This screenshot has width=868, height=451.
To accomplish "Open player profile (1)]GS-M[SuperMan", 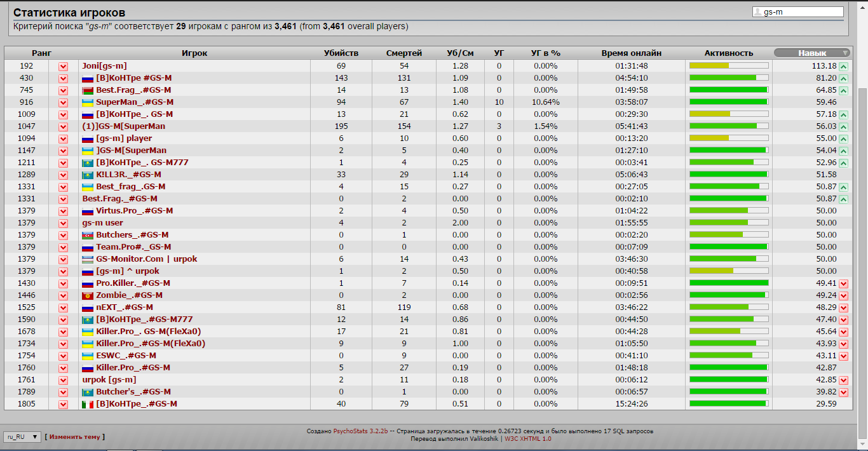I will (124, 126).
